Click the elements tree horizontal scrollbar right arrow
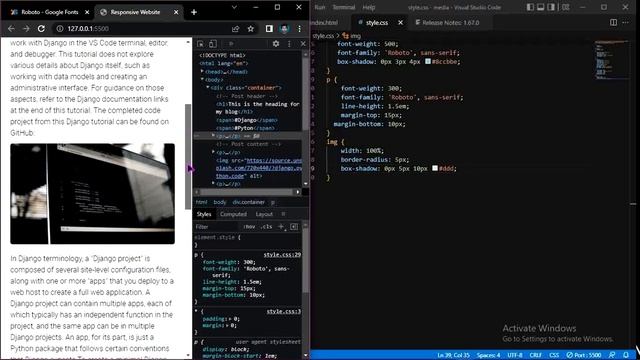Screen dimensions: 640x360 298,191
